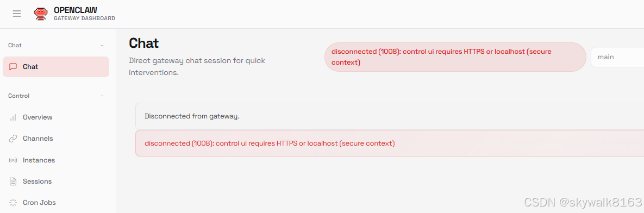Screen dimensions: 644x213
Task: Click the red error banner in chat
Action: [389, 143]
